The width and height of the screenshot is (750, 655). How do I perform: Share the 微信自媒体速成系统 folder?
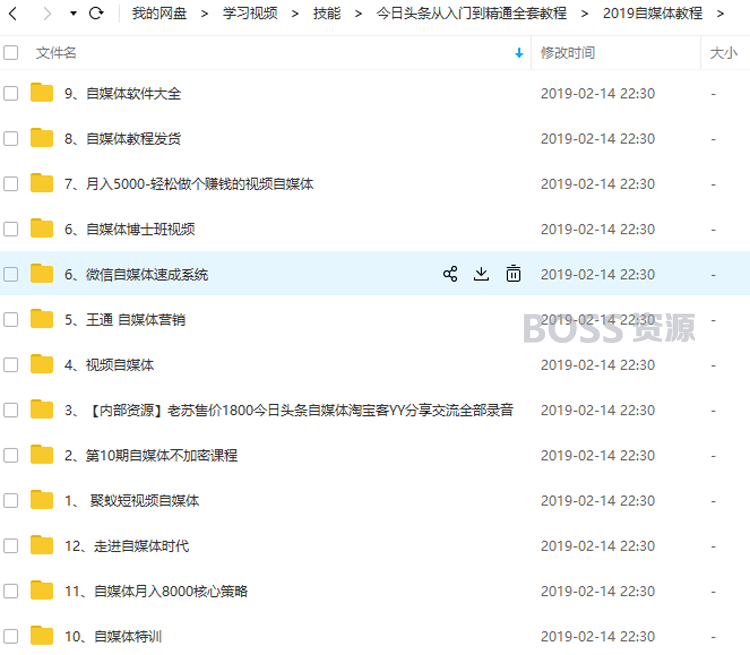tap(450, 274)
